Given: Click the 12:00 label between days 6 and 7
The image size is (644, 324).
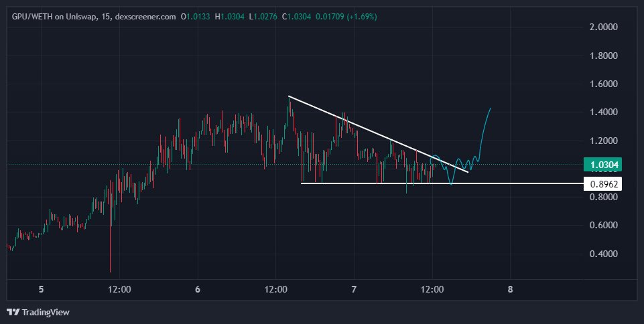Looking at the screenshot, I should point(275,290).
